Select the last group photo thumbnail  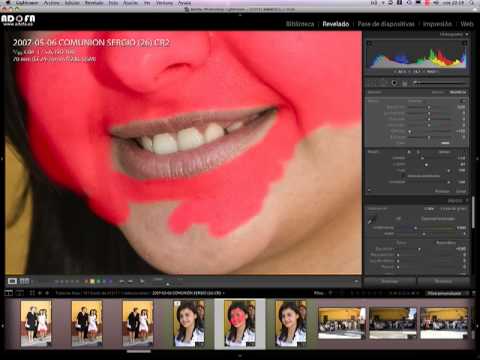point(444,323)
